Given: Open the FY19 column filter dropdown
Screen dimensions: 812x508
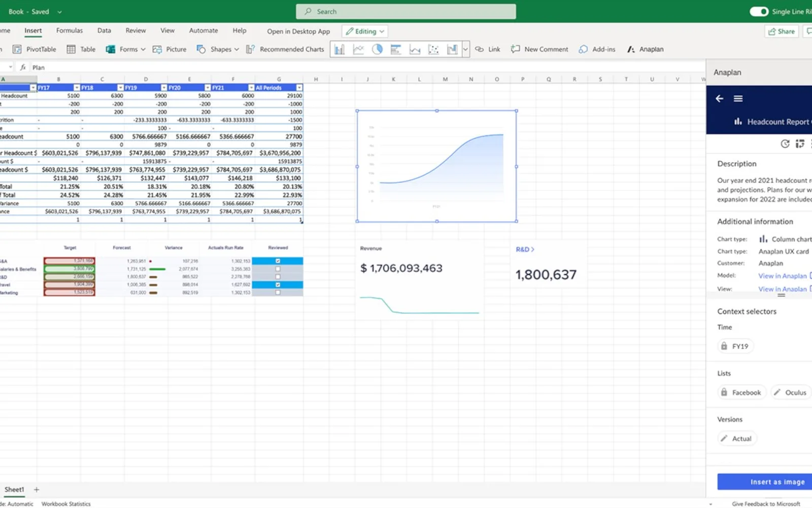Looking at the screenshot, I should tap(164, 88).
